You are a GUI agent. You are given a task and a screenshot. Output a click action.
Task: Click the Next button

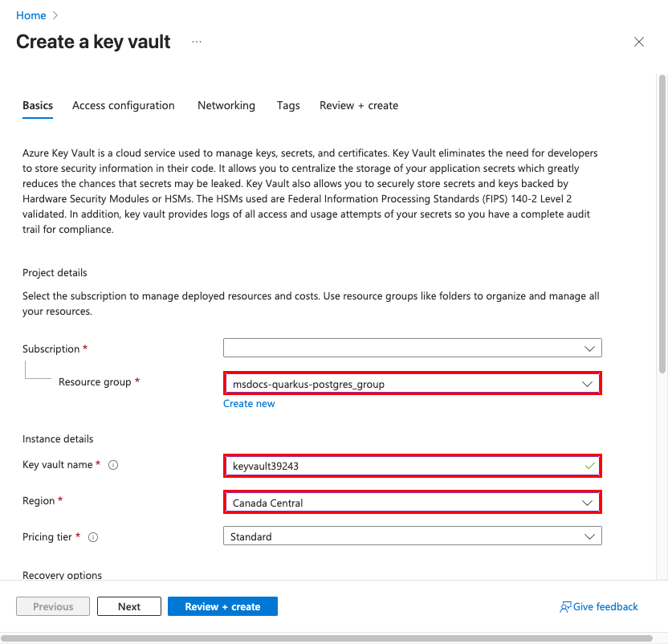point(129,606)
